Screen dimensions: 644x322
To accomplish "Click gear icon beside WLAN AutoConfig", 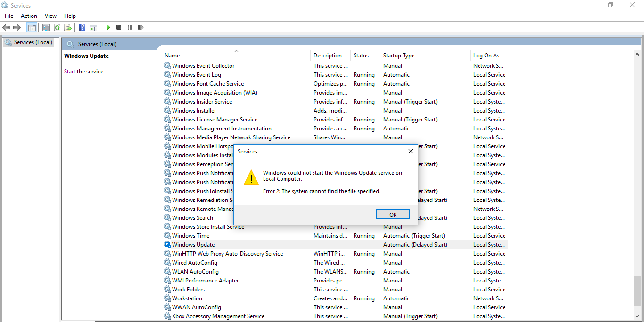I will (167, 272).
